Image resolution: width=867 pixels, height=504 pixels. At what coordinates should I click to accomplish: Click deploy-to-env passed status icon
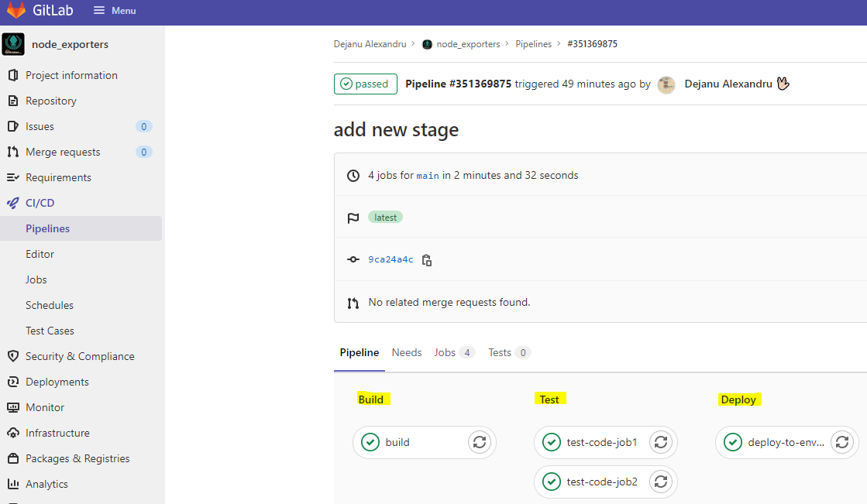[733, 442]
